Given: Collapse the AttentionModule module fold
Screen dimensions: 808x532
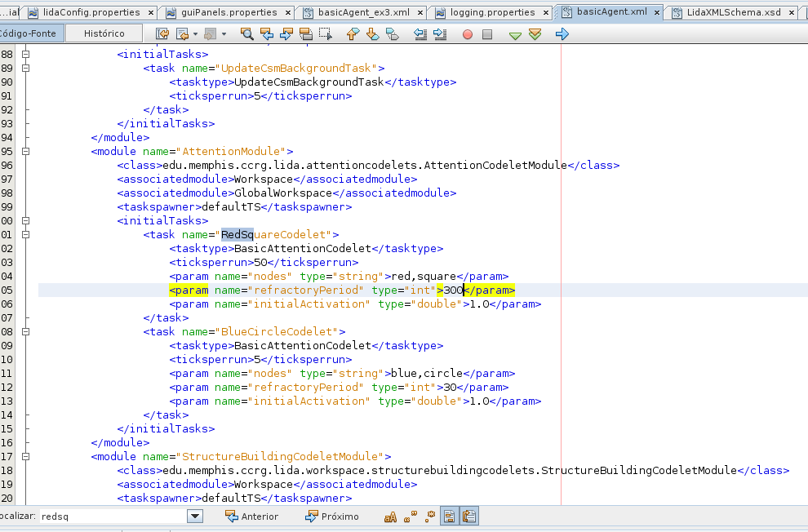Looking at the screenshot, I should (25, 152).
